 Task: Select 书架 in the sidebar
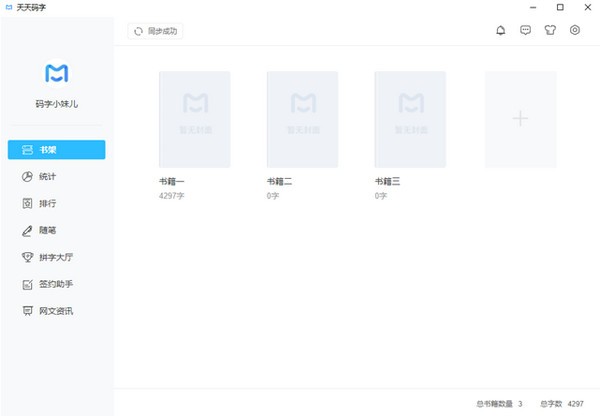click(56, 149)
